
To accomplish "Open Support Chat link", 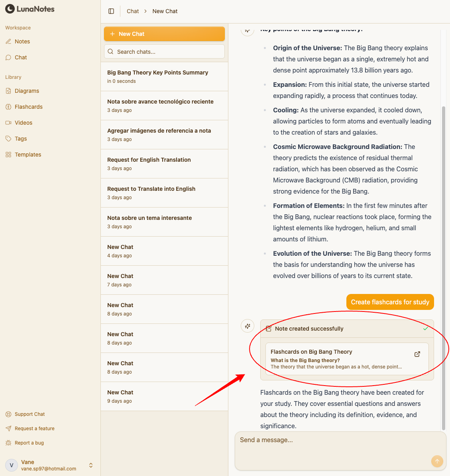I will click(29, 414).
